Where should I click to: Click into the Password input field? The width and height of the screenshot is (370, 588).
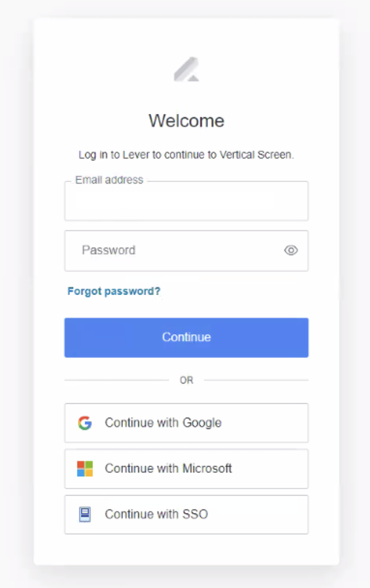coord(173,250)
